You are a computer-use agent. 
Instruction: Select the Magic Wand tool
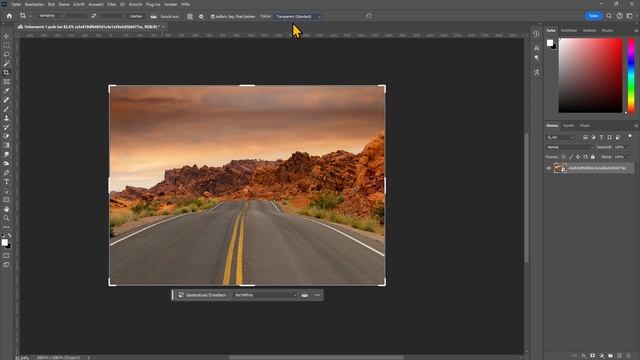pos(6,64)
